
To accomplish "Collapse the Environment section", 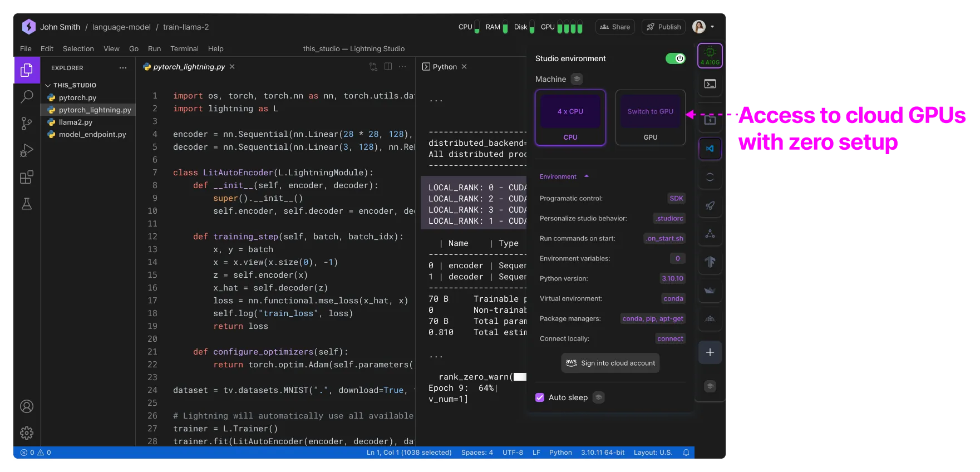I will pos(564,176).
